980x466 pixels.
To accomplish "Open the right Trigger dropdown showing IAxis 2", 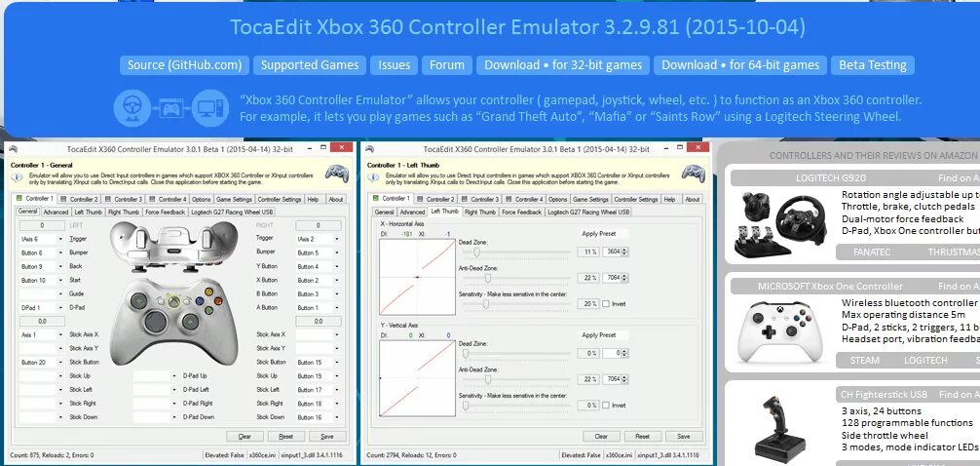I will click(319, 239).
